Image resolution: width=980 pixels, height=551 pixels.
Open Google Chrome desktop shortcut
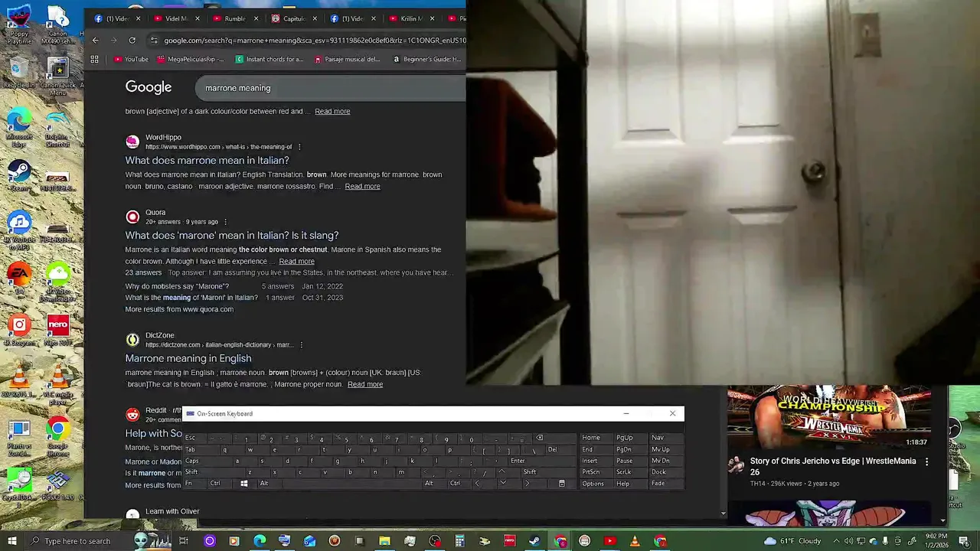click(x=57, y=436)
